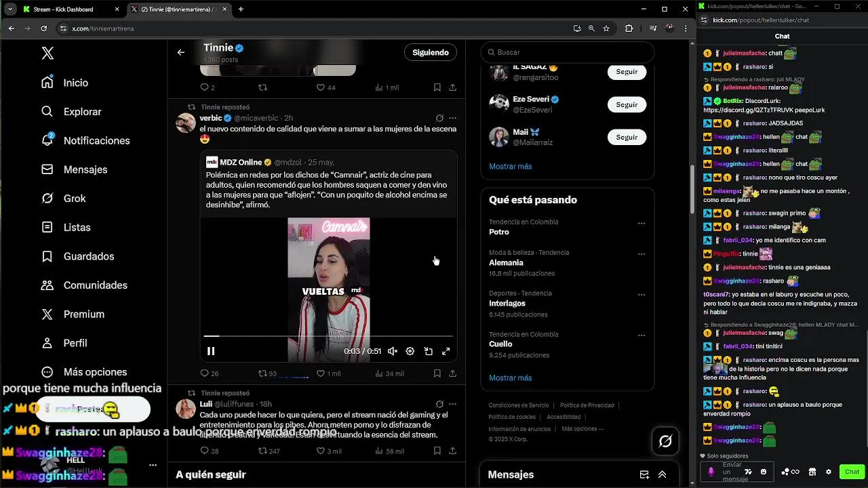Expand the Mensajes drawer with the chevrons
The image size is (868, 488).
[662, 474]
